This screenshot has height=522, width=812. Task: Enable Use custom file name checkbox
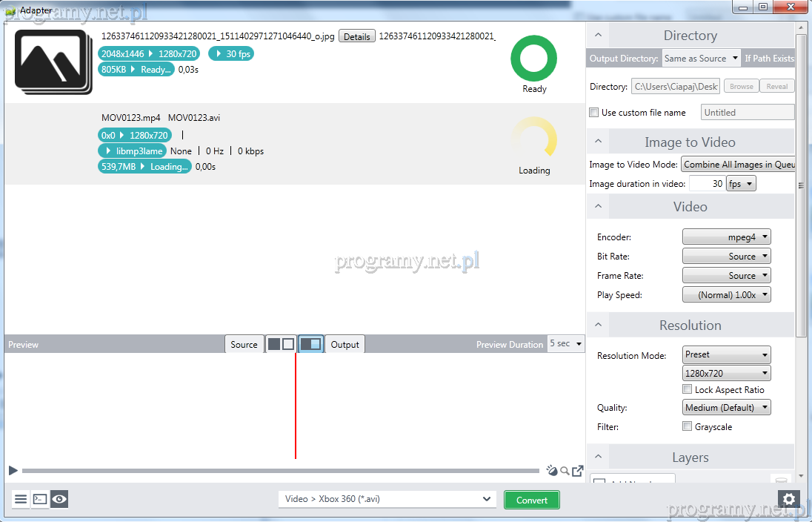[x=594, y=113]
